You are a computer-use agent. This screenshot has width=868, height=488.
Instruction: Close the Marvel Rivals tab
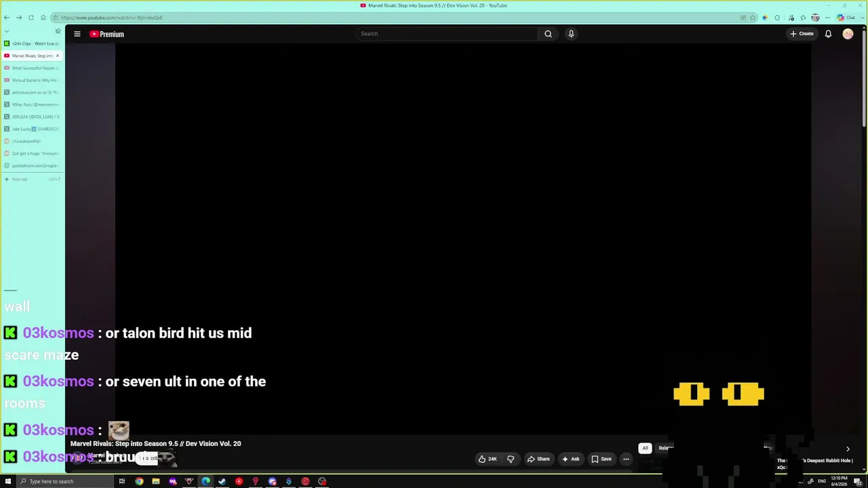click(x=58, y=56)
